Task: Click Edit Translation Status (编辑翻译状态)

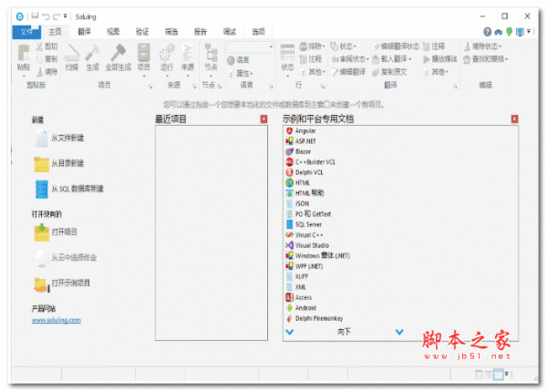Action: (x=397, y=46)
